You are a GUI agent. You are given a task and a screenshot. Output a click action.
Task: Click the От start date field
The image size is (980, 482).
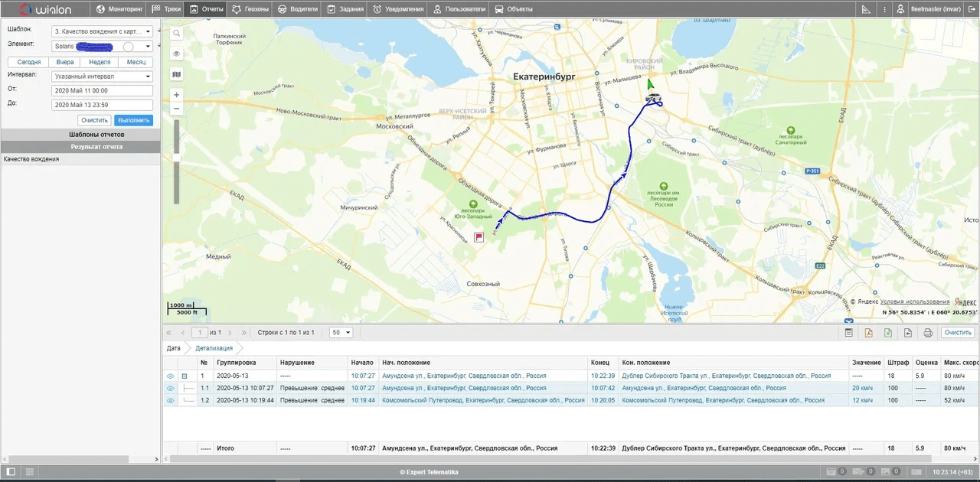[102, 90]
